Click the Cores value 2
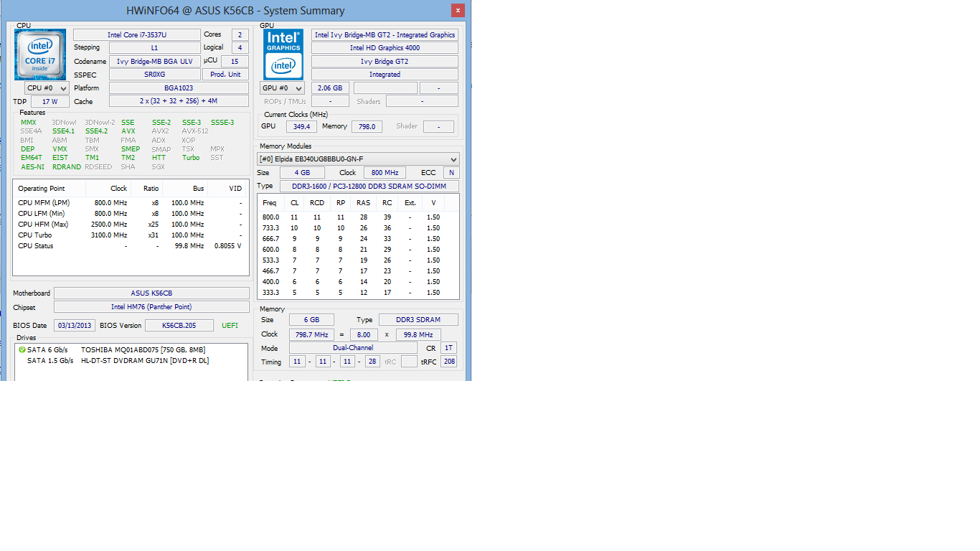980x551 pixels. click(239, 34)
